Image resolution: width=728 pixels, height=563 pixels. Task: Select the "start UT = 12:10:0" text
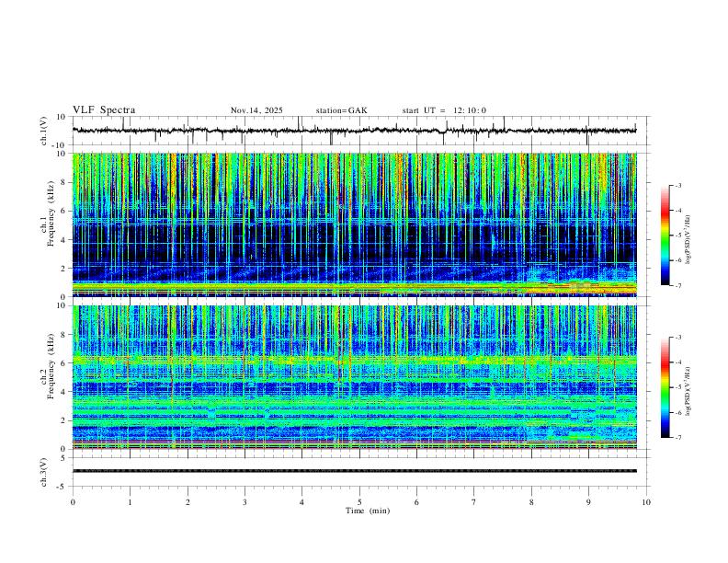pyautogui.click(x=444, y=110)
